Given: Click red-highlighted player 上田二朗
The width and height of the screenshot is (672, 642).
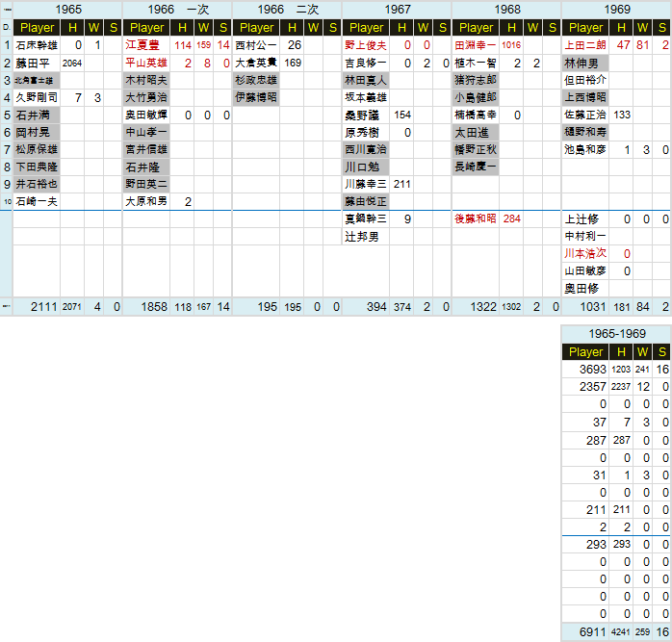Looking at the screenshot, I should tap(585, 45).
